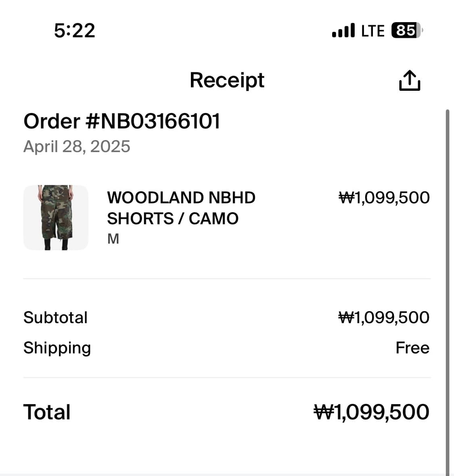This screenshot has width=454, height=476.
Task: Tap the Subtotal amount ₩1,099,500
Action: tap(384, 317)
